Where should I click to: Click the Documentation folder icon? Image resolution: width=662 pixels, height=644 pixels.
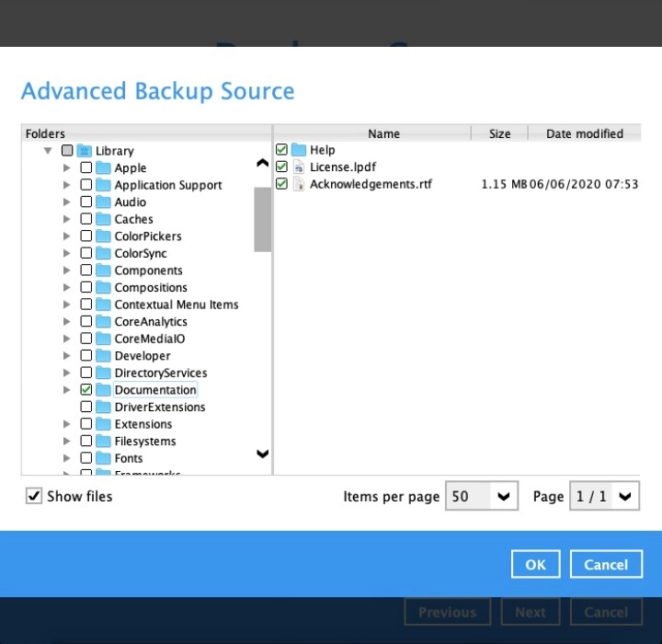coord(103,389)
